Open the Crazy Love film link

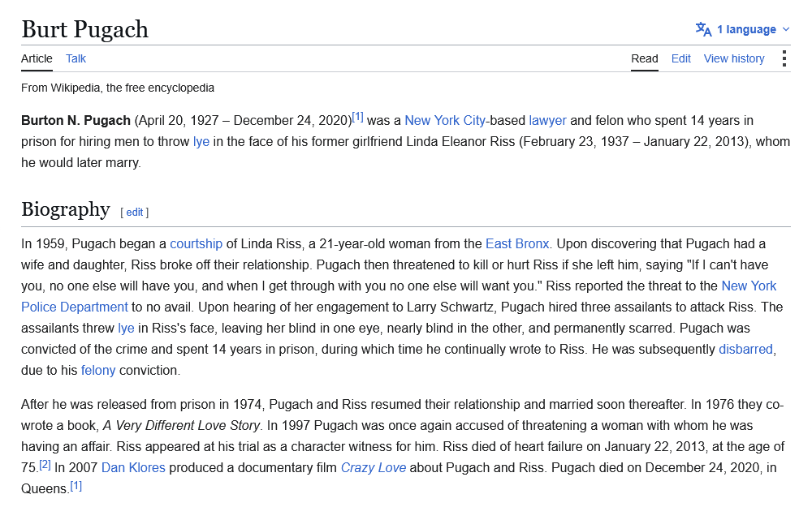(374, 468)
